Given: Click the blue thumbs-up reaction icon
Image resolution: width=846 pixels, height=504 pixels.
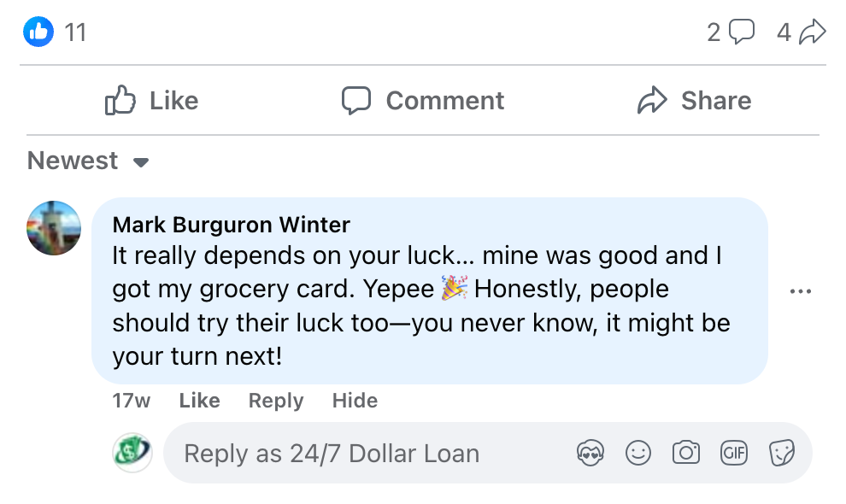Looking at the screenshot, I should (x=38, y=33).
